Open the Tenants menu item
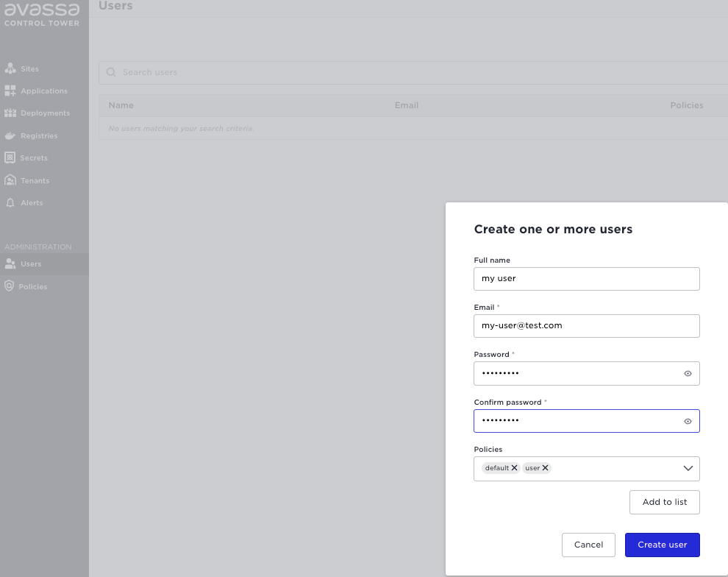The image size is (728, 577). point(44,180)
